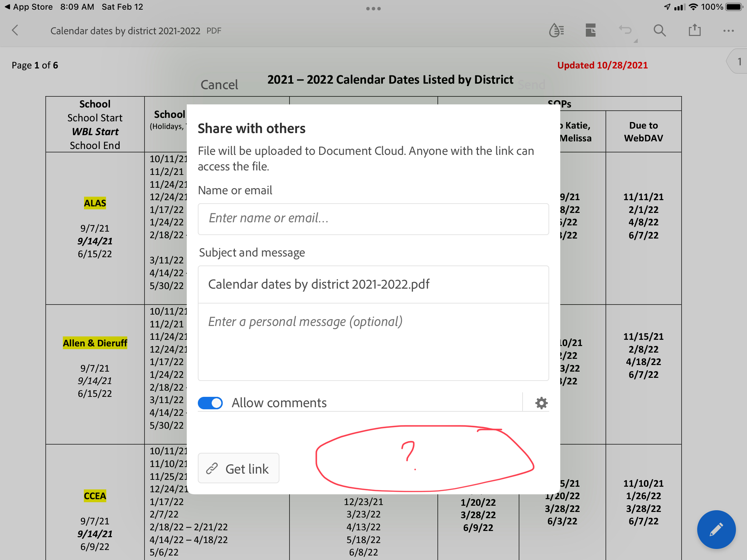Open the blue edit pencil button
Image resolution: width=747 pixels, height=560 pixels.
point(716,530)
